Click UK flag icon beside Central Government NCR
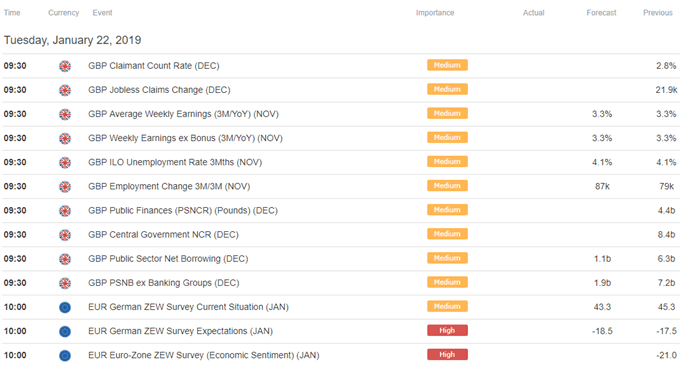Viewport: 680px width, 365px height. pos(65,235)
